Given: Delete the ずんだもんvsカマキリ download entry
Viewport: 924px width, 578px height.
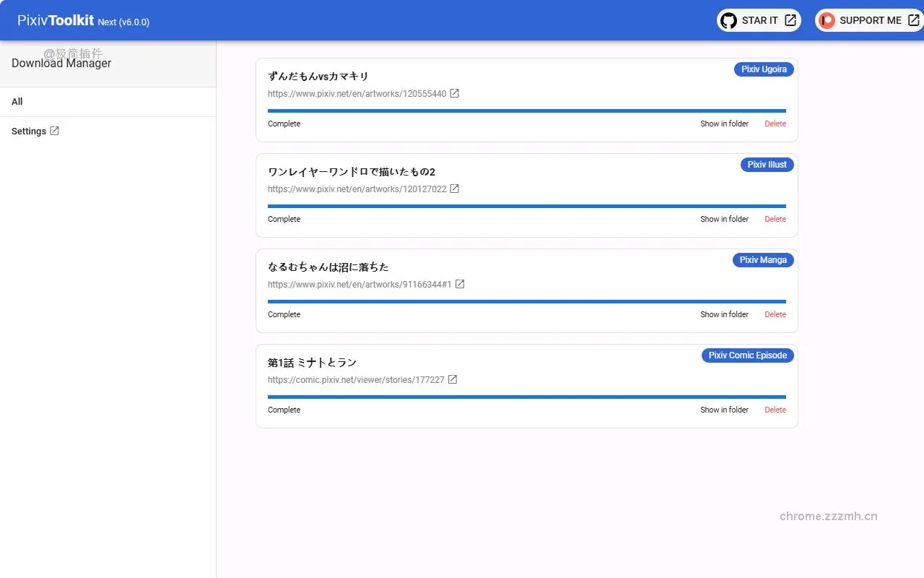Looking at the screenshot, I should pyautogui.click(x=775, y=124).
